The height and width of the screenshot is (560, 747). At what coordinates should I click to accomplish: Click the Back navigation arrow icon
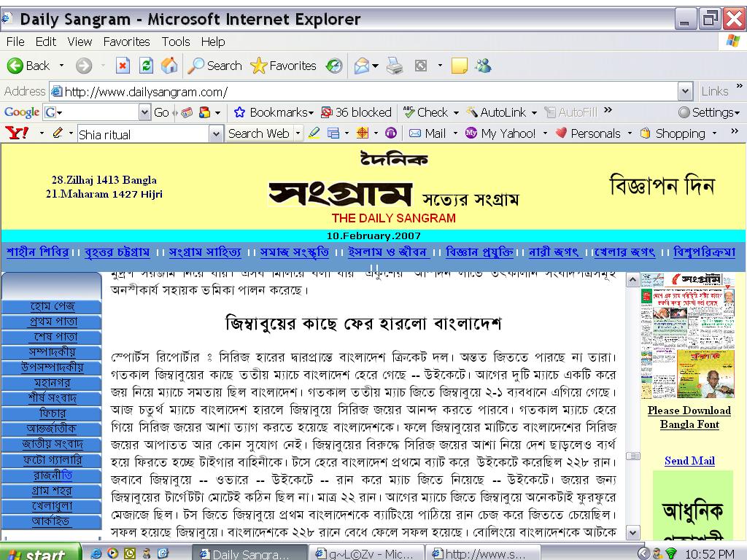[15, 65]
